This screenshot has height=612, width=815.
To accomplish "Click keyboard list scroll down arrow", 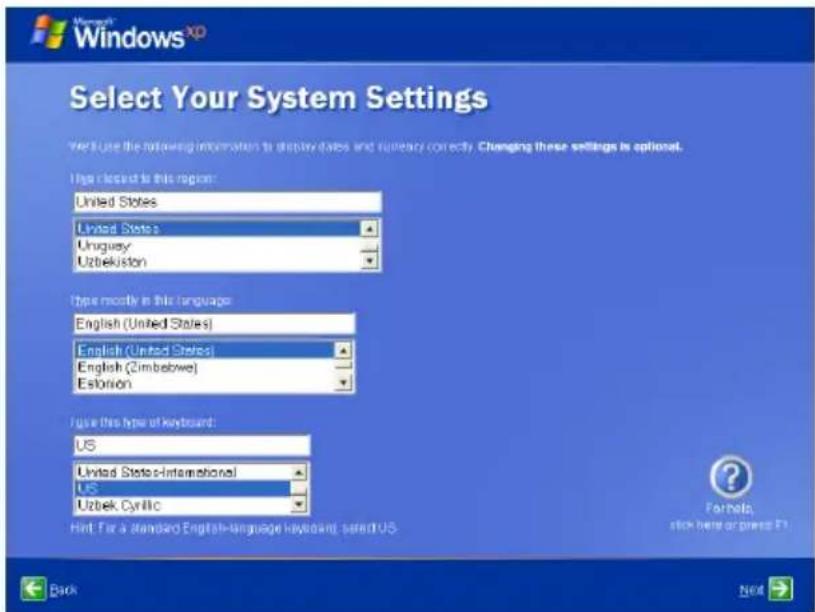I will pyautogui.click(x=298, y=504).
